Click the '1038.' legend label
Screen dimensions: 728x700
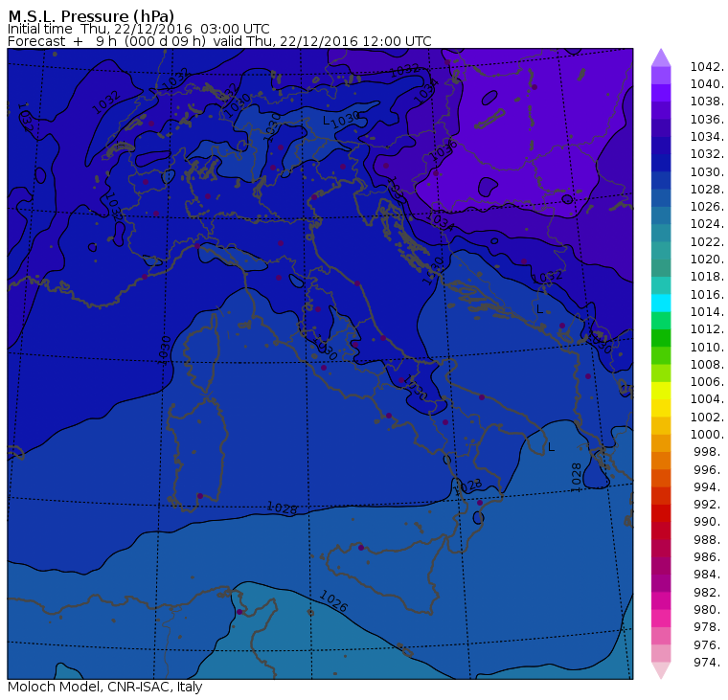(707, 102)
